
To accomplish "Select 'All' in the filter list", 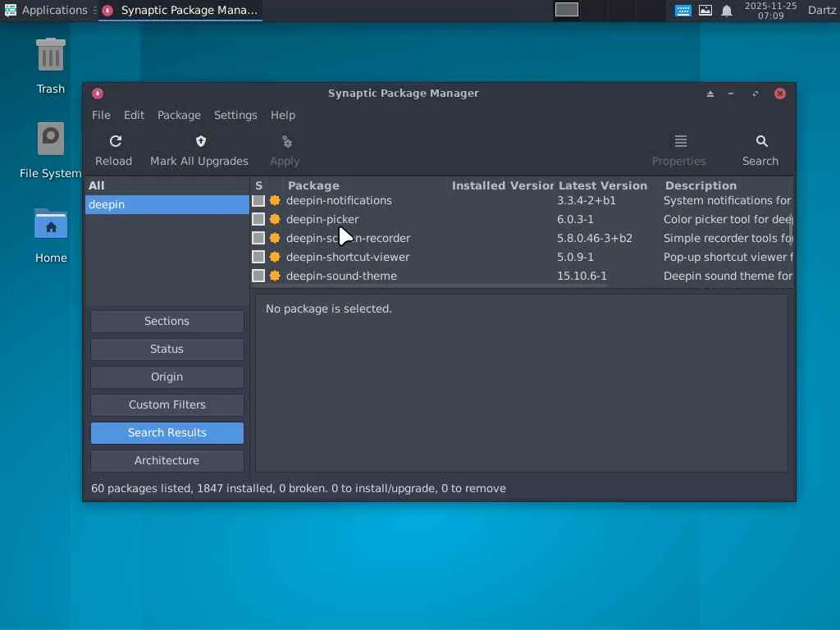I will point(167,186).
